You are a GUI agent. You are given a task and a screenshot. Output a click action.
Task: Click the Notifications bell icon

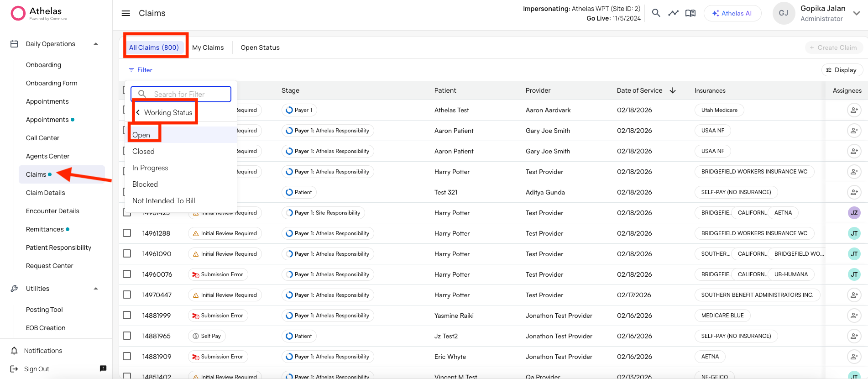pos(14,351)
